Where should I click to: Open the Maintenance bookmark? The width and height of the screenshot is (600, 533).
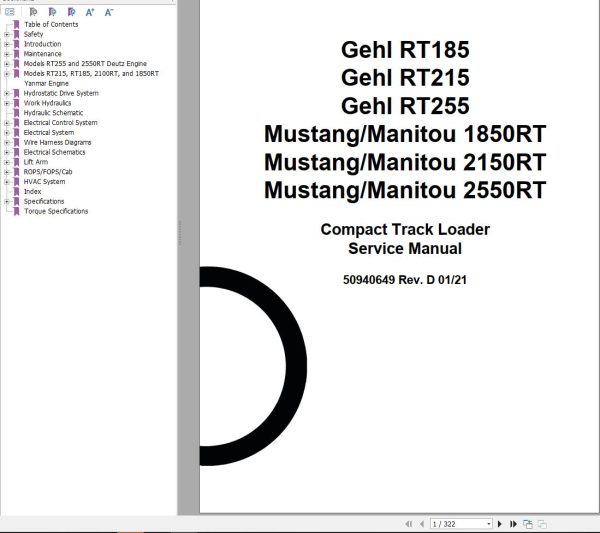42,54
